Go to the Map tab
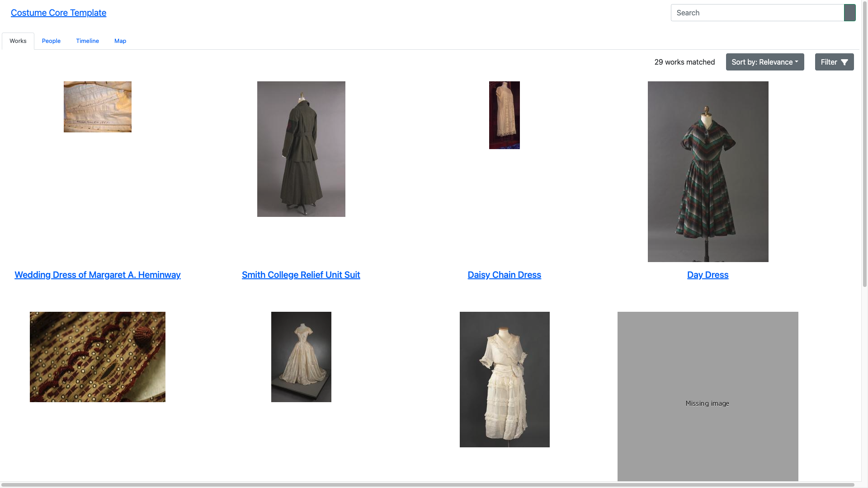The image size is (868, 488). coord(120,41)
